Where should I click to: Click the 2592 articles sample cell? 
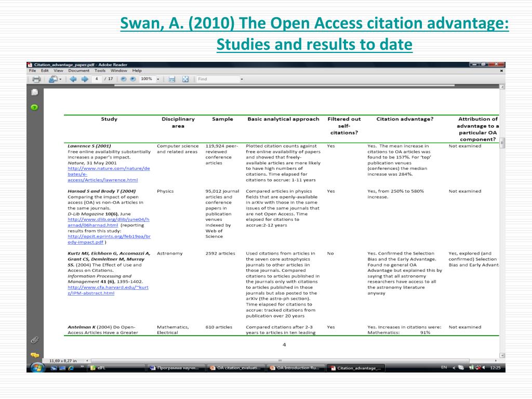[220, 254]
